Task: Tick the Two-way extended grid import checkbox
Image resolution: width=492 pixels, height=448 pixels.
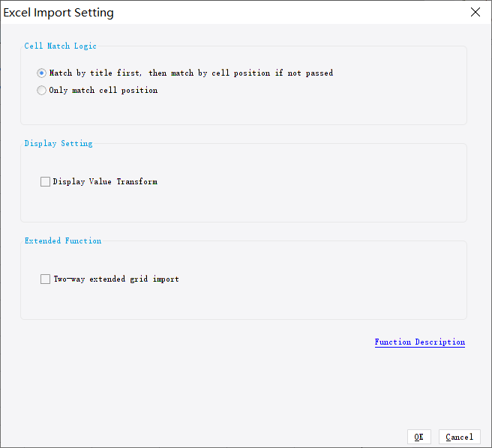Action: point(46,279)
